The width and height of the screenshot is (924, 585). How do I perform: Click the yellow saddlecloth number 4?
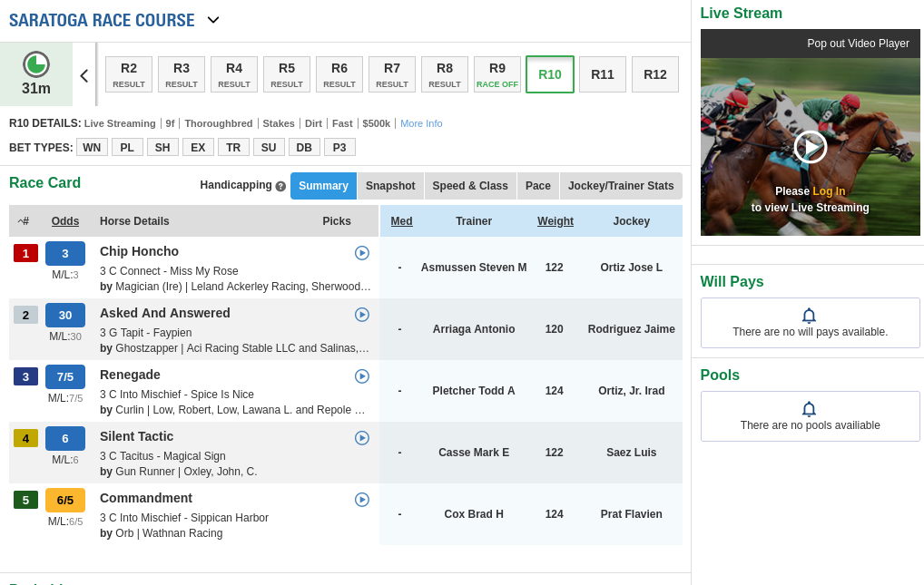click(x=26, y=438)
